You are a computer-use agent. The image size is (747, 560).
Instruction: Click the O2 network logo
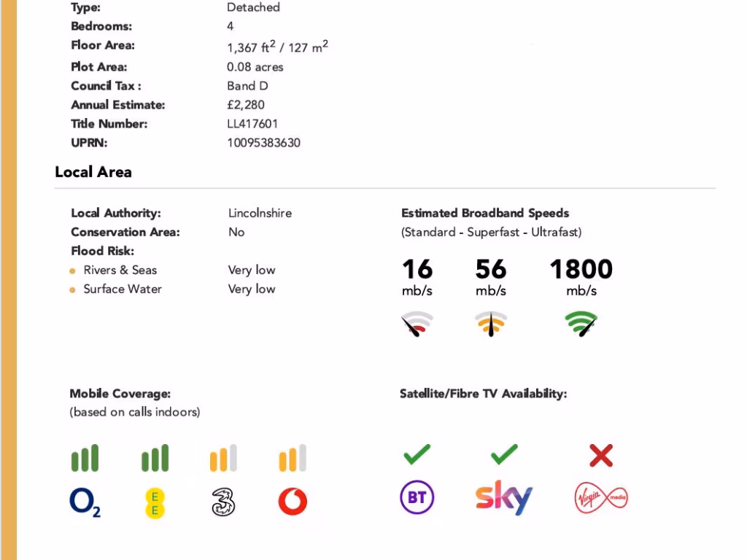85,502
